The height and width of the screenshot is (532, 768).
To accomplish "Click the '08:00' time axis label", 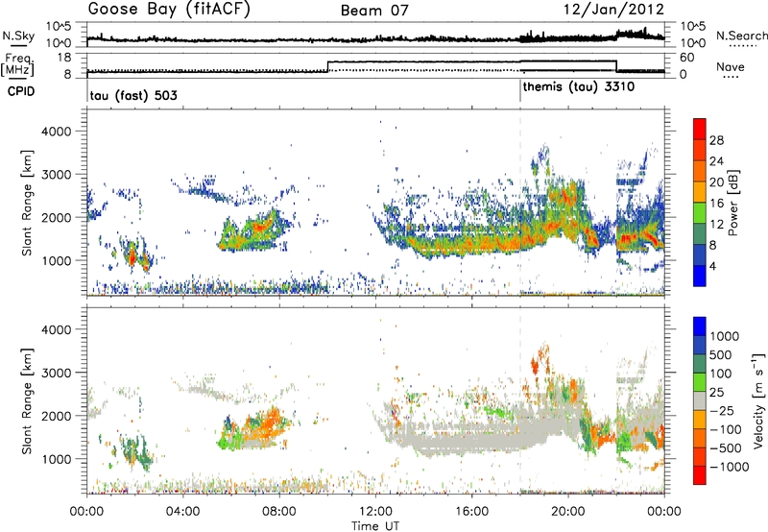I will [279, 512].
